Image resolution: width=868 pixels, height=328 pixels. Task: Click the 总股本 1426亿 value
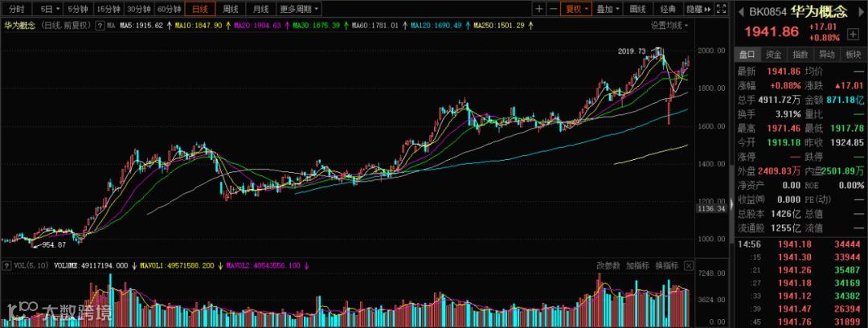(787, 214)
